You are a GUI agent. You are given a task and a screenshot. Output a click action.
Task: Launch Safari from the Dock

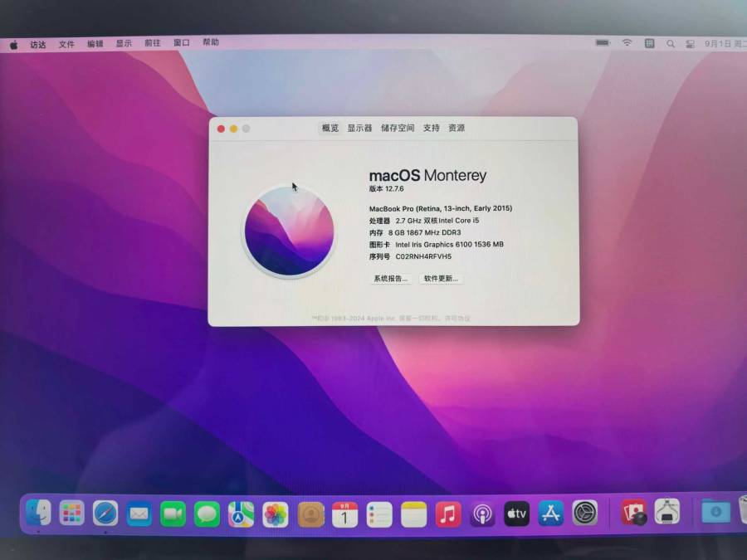(105, 514)
